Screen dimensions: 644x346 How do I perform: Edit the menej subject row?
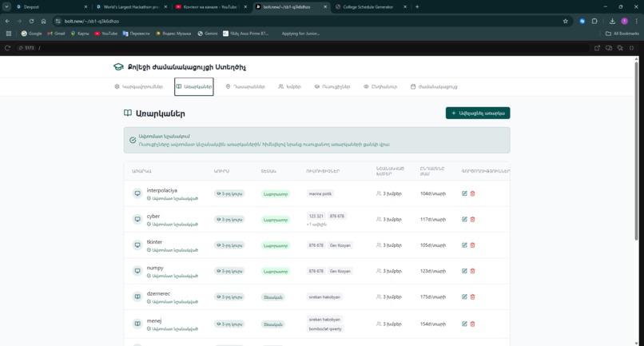click(x=464, y=324)
